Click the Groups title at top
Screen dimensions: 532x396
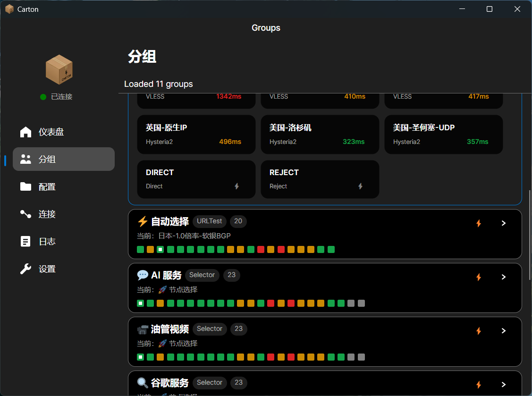click(x=266, y=28)
